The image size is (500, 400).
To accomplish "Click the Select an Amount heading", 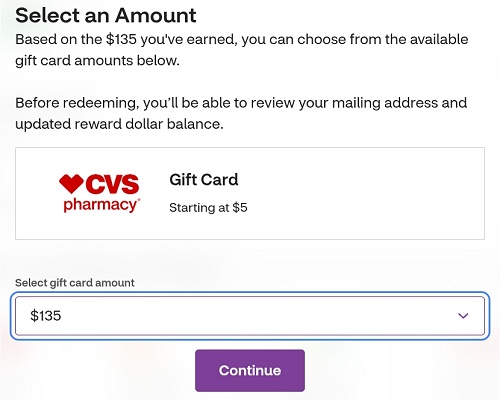I will [x=106, y=15].
